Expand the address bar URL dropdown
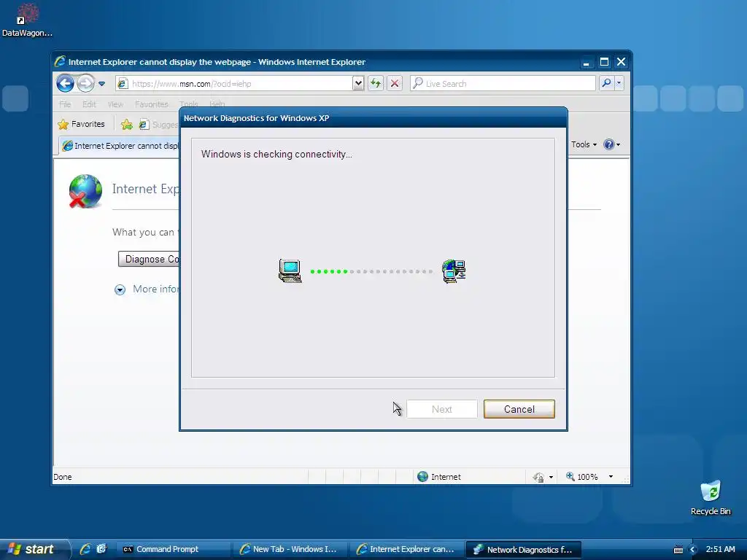The image size is (747, 560). point(358,83)
